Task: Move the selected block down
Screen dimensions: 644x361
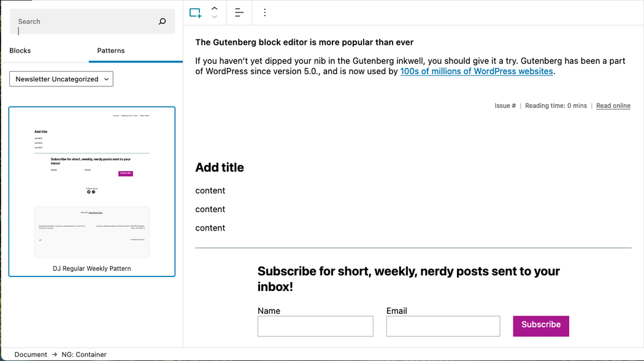Action: click(215, 17)
